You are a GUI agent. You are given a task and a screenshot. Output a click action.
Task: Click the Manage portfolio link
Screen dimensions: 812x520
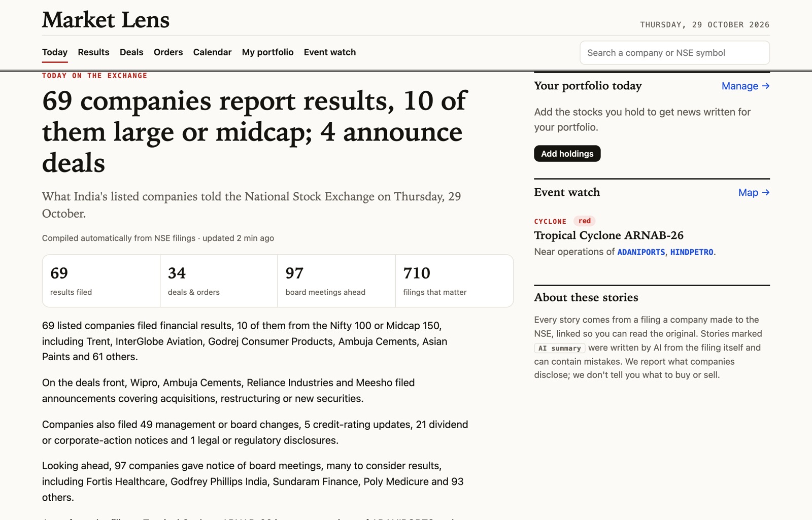(746, 86)
